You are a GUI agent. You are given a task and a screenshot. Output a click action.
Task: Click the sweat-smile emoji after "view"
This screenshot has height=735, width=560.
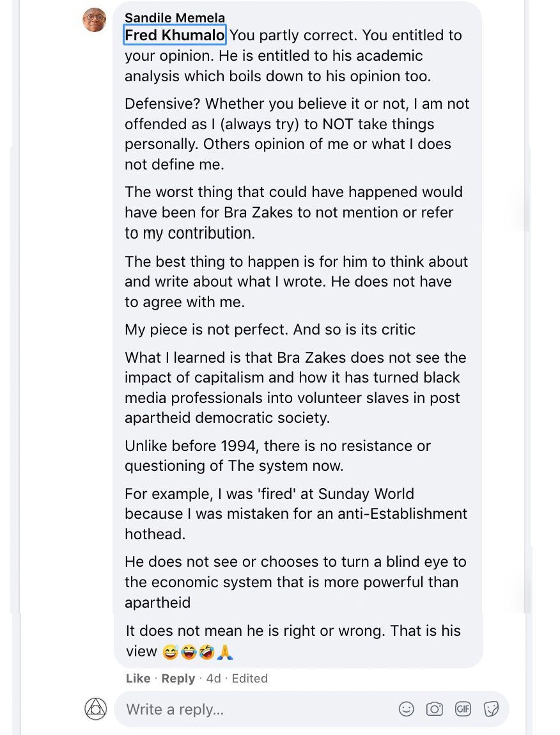click(169, 652)
